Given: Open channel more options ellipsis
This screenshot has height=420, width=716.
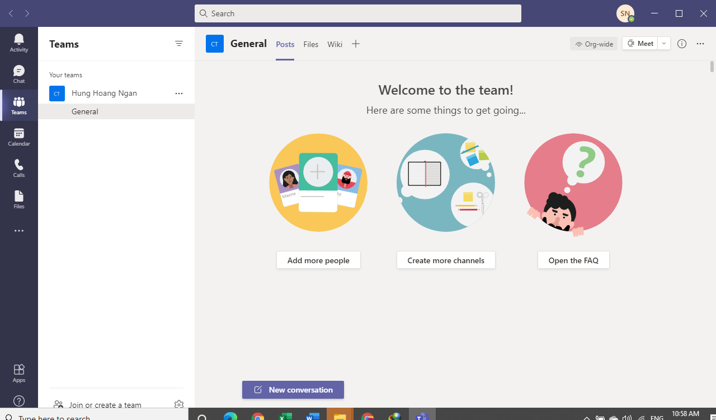Looking at the screenshot, I should point(700,44).
